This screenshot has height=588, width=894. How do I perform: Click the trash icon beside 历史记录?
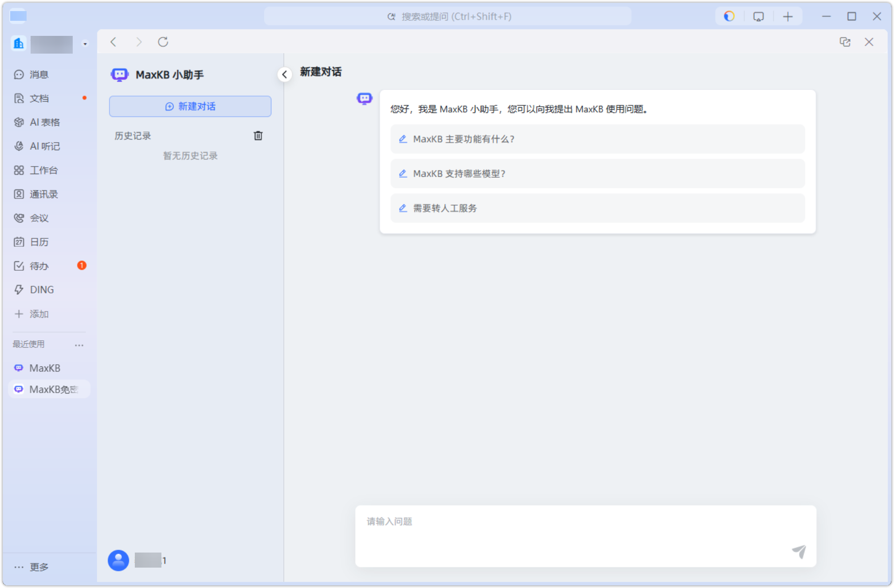coord(258,136)
